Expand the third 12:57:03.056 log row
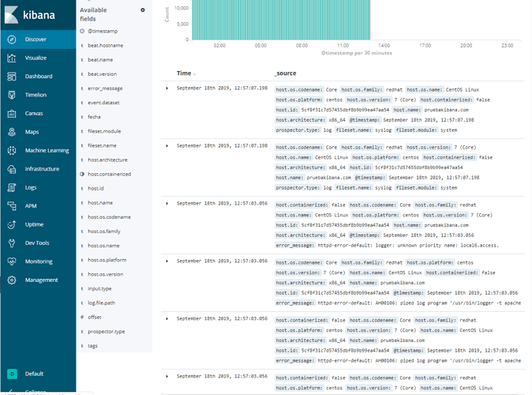This screenshot has width=532, height=395. click(x=167, y=319)
